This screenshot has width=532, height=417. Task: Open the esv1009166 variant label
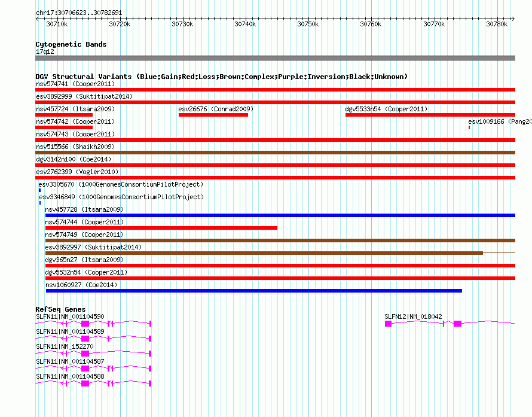point(500,121)
